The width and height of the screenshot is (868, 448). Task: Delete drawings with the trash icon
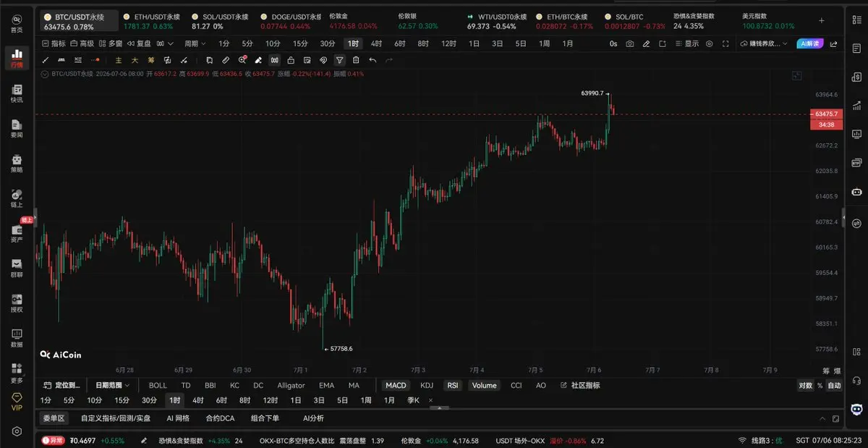356,60
